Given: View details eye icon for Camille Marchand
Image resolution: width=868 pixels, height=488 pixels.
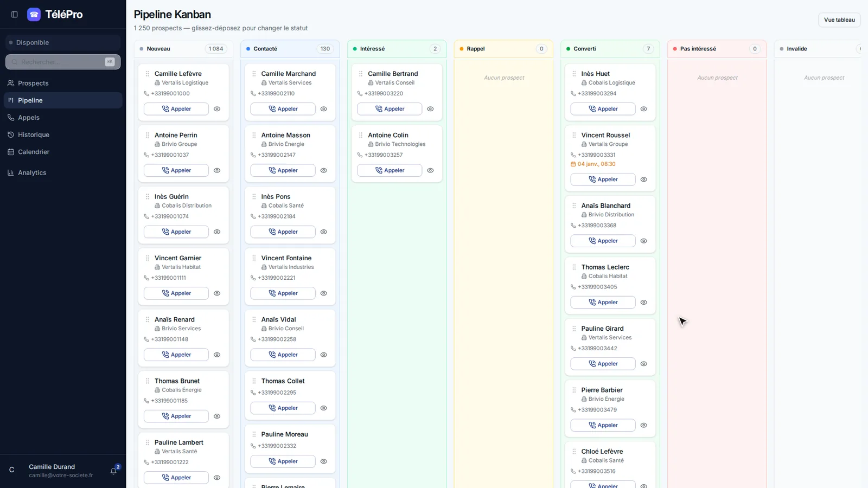Looking at the screenshot, I should 324,109.
